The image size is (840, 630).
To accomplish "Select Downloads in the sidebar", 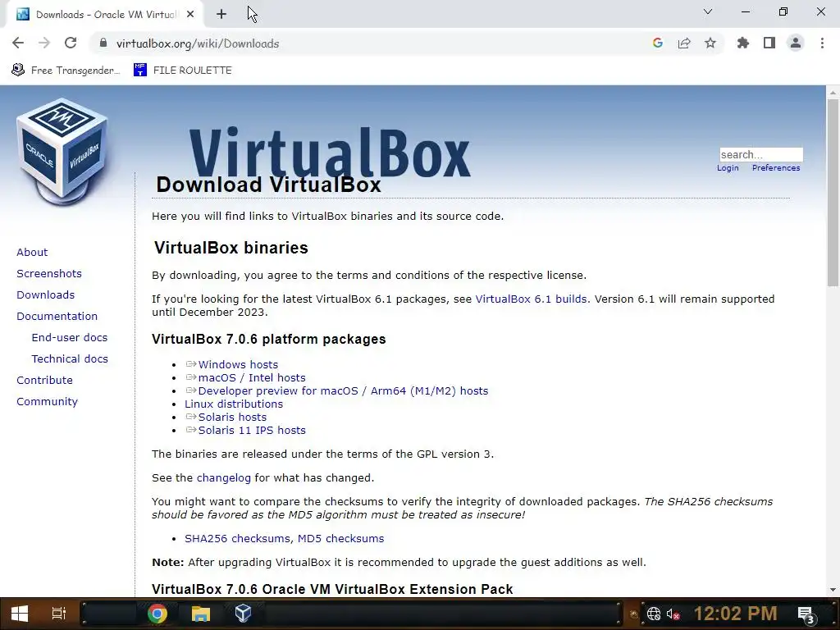I will [46, 295].
